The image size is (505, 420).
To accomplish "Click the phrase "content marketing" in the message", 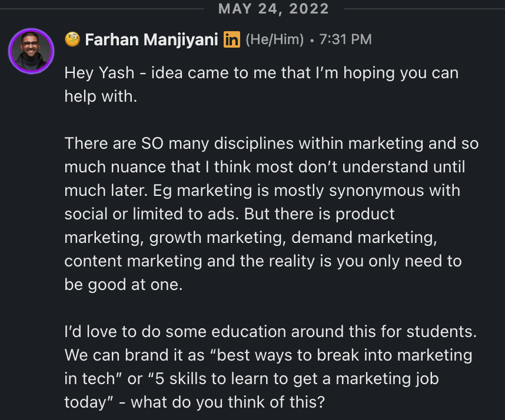I will [133, 261].
